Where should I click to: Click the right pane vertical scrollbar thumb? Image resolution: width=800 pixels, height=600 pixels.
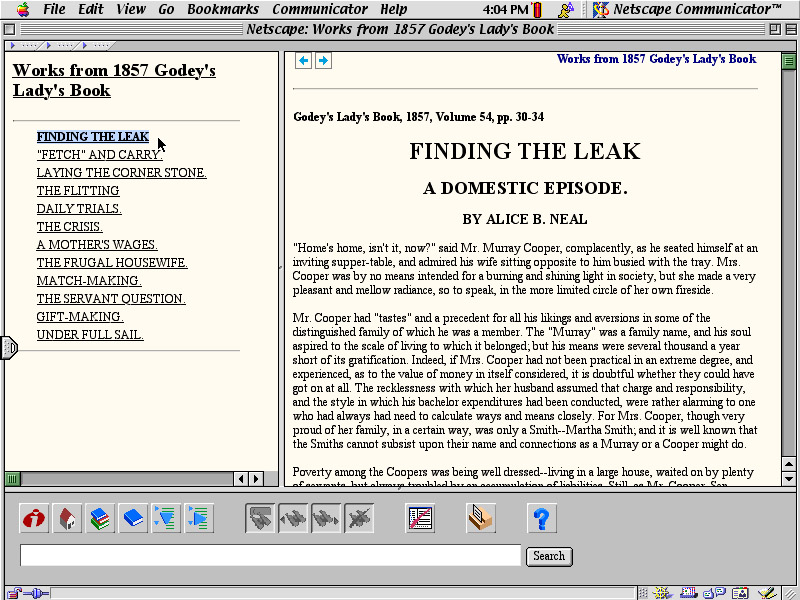(x=789, y=61)
